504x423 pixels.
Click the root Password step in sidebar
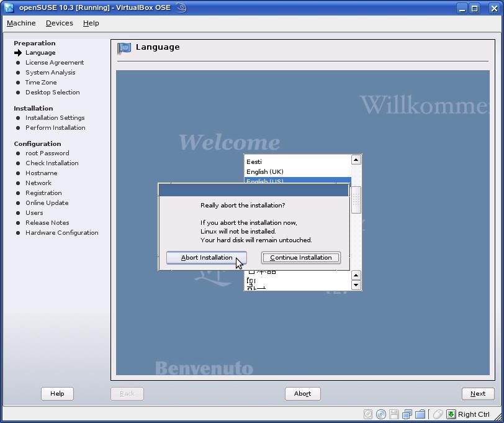click(47, 153)
